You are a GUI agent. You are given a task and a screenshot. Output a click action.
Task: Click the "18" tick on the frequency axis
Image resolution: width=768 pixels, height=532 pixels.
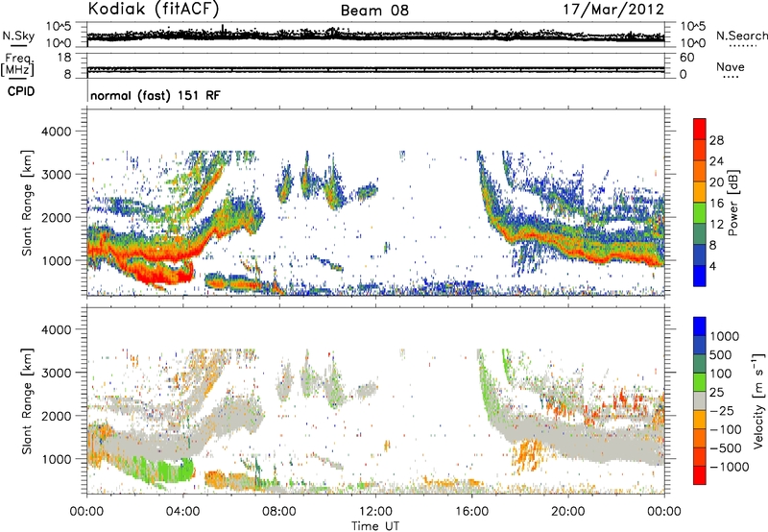(63, 58)
